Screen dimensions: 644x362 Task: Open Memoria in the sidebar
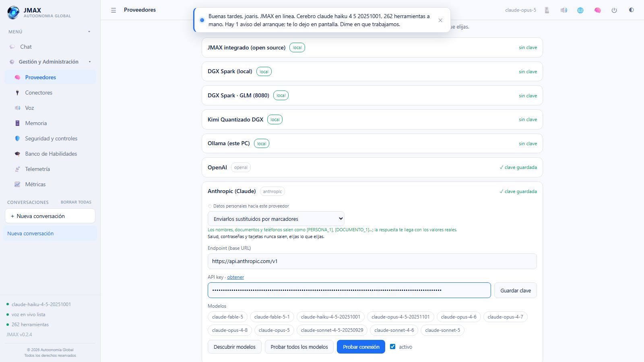(50, 123)
